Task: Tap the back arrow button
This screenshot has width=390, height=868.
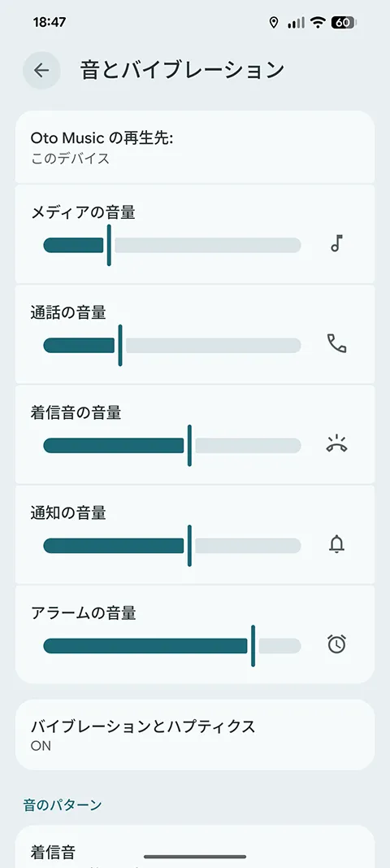Action: [41, 70]
